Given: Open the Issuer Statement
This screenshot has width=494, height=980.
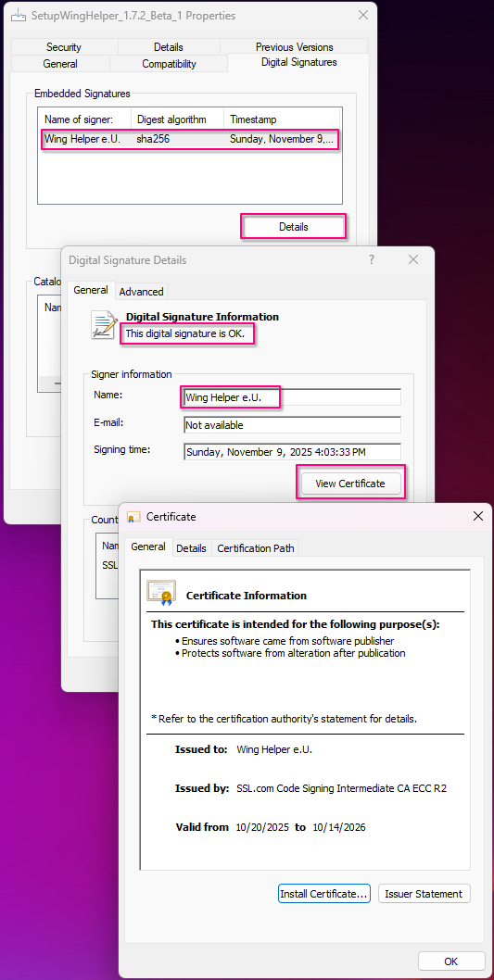Looking at the screenshot, I should [424, 894].
